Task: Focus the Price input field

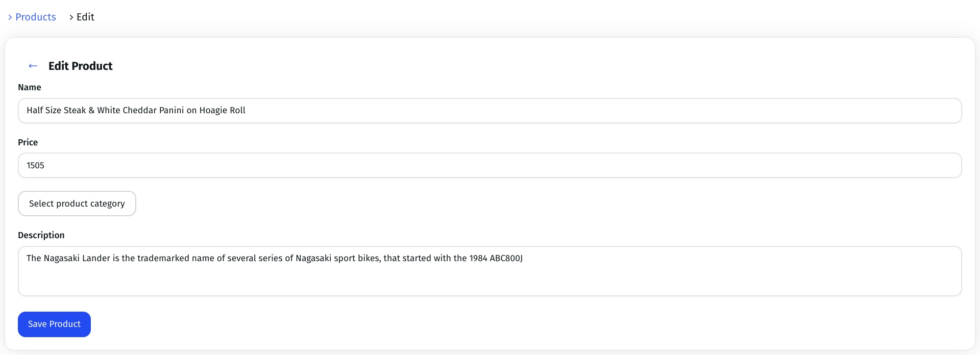Action: point(490,165)
